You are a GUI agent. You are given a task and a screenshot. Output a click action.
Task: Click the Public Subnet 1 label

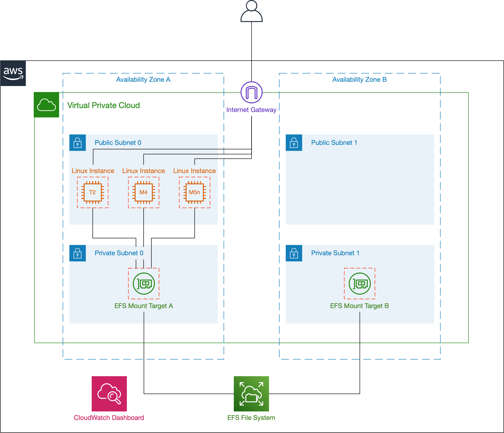pos(334,143)
